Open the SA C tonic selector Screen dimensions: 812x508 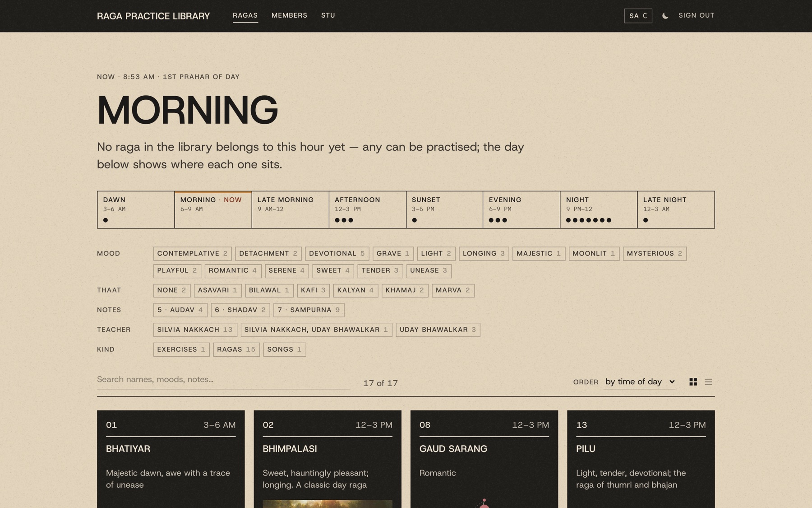[x=638, y=16]
